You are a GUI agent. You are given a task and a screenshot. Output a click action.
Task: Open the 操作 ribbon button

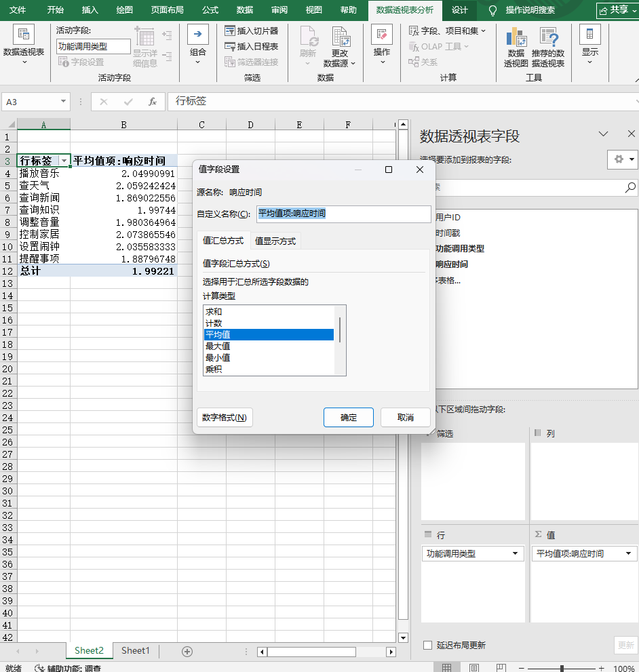pyautogui.click(x=382, y=45)
